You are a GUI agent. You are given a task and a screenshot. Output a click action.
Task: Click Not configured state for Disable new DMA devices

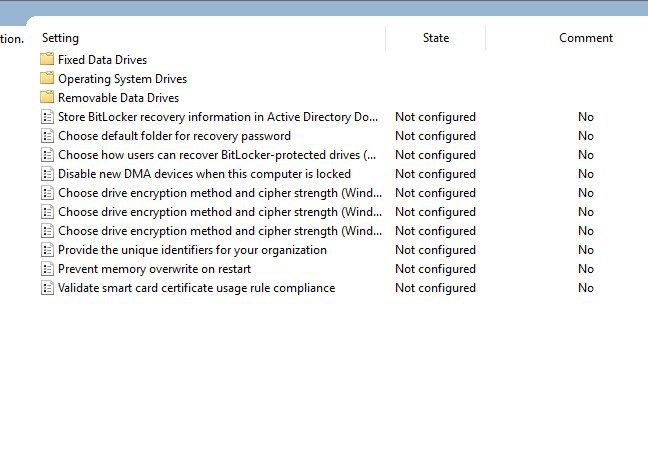pos(435,174)
